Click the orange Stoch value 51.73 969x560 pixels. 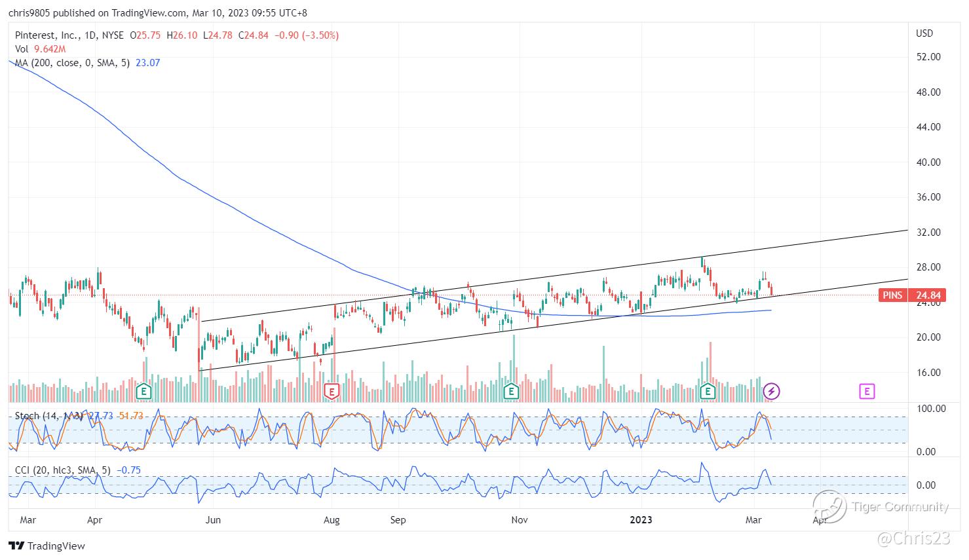[x=130, y=416]
